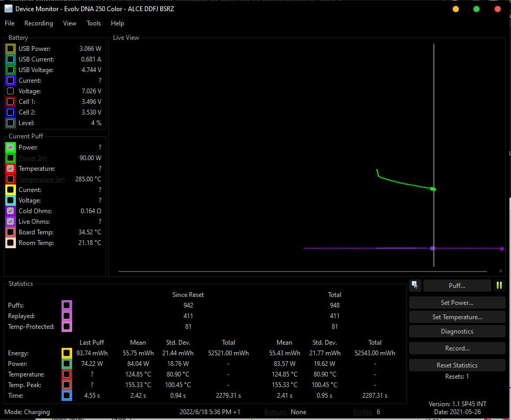
Task: Click the cursor selection icon beside Puff
Action: 415,285
